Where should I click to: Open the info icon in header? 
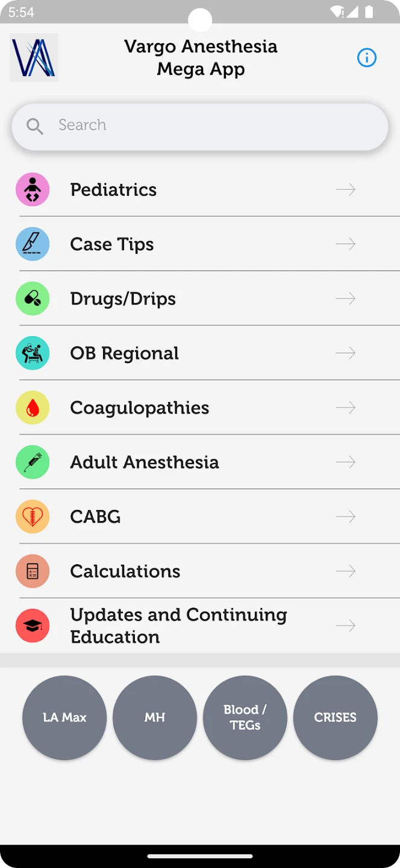click(x=367, y=58)
